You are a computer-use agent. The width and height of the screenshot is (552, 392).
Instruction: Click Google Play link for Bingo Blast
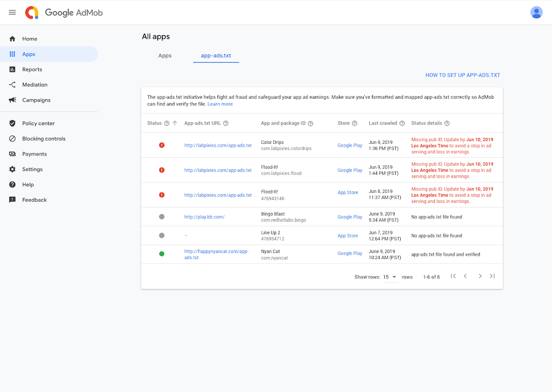(x=350, y=217)
